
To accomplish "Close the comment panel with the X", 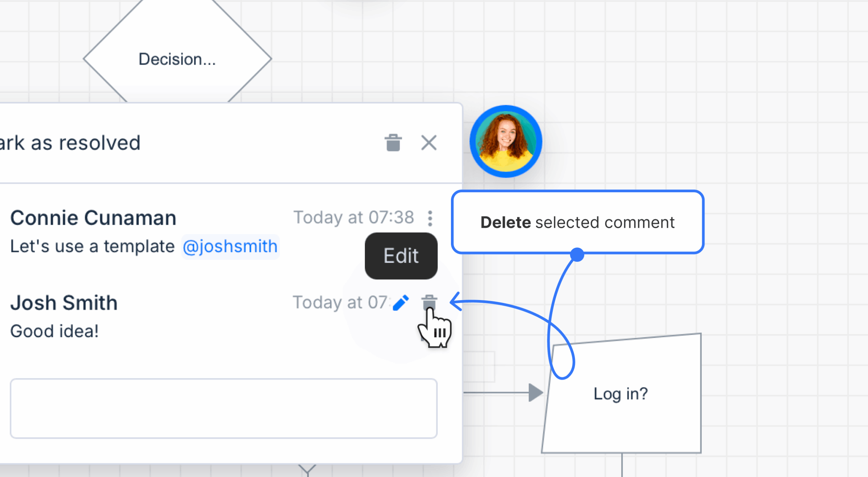I will click(x=429, y=143).
